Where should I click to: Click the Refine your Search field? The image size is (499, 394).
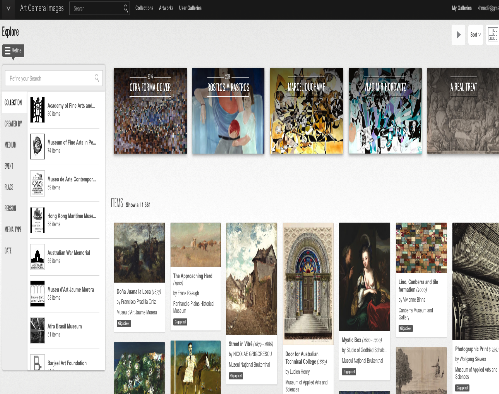click(x=54, y=78)
